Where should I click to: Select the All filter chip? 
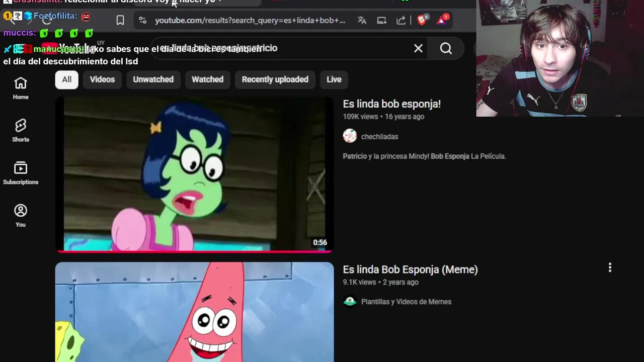(x=67, y=79)
